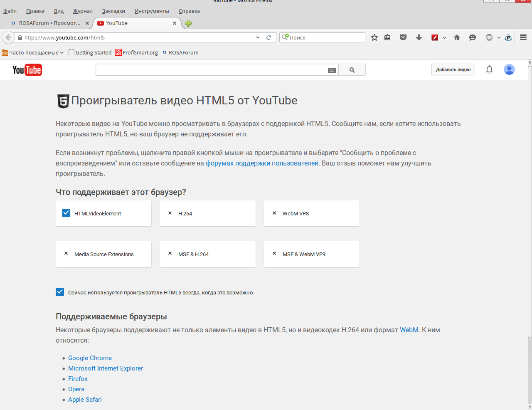Open a new tab with plus icon
This screenshot has height=410, width=532.
pyautogui.click(x=188, y=23)
